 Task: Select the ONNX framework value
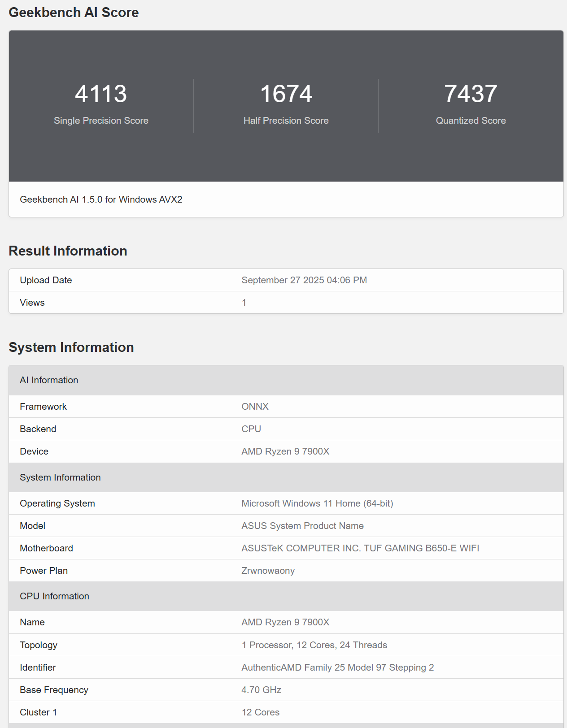255,407
